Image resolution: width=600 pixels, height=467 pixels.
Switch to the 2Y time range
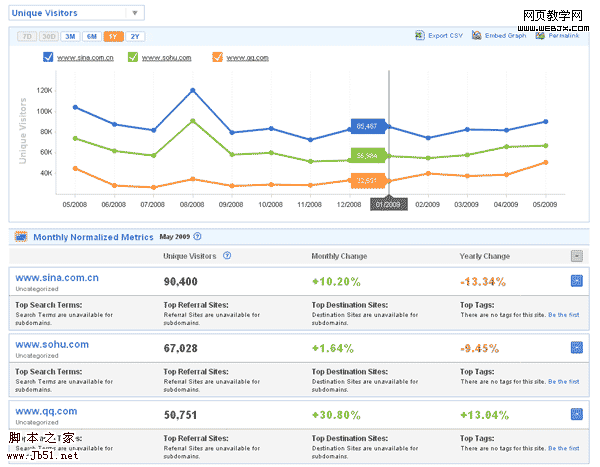coord(134,36)
